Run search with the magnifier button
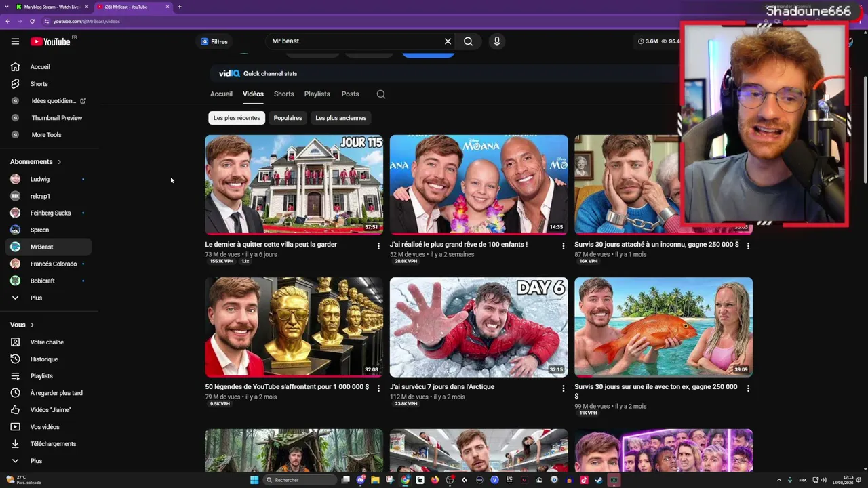868x488 pixels. tap(468, 41)
